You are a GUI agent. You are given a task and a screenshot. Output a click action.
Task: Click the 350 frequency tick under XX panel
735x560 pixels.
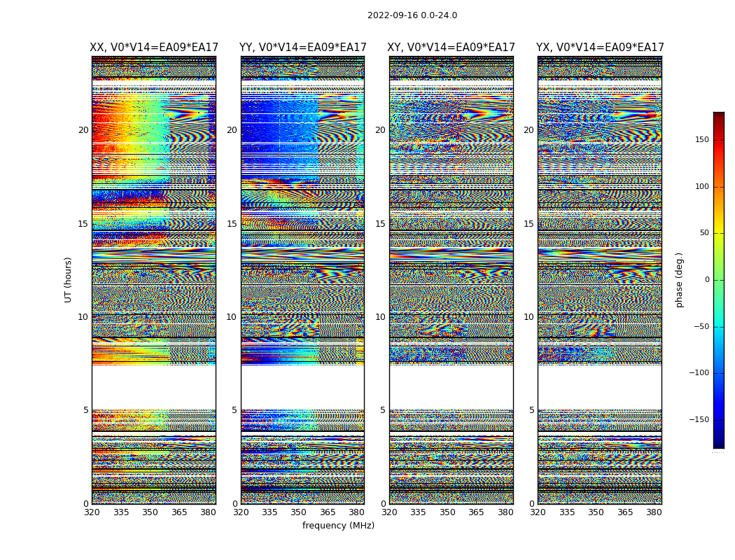(150, 512)
